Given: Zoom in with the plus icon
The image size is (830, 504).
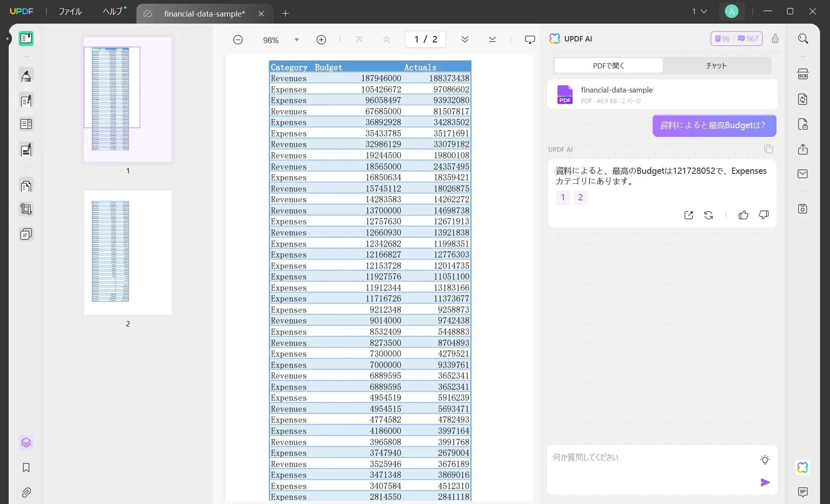Looking at the screenshot, I should pos(321,40).
